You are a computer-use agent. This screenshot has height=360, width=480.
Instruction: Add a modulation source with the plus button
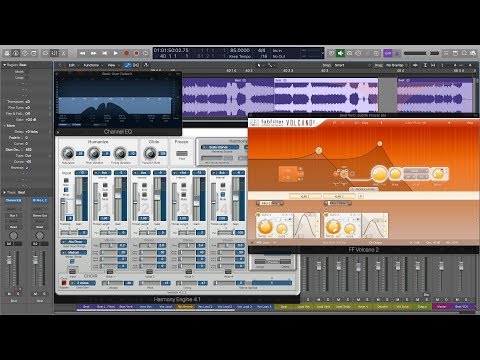pos(361,196)
